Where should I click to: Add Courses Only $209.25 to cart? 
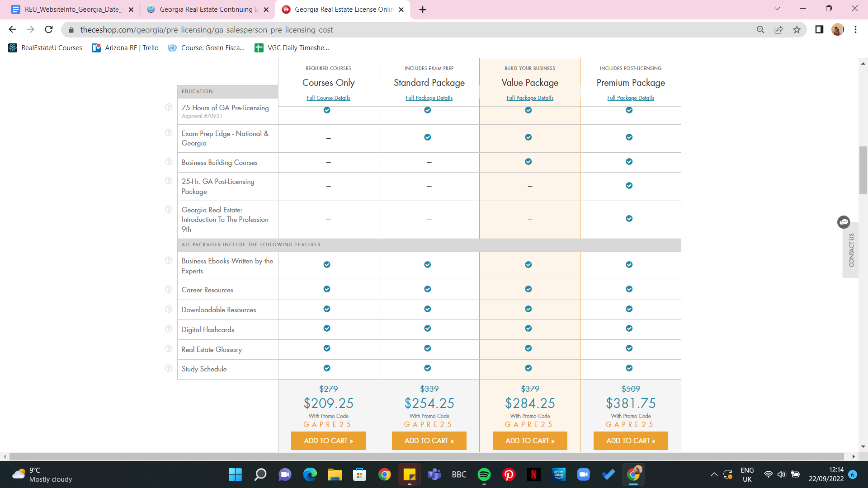pyautogui.click(x=328, y=441)
